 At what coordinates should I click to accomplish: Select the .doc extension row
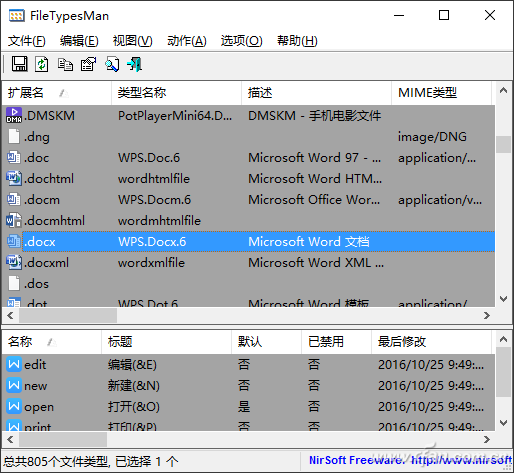248,157
